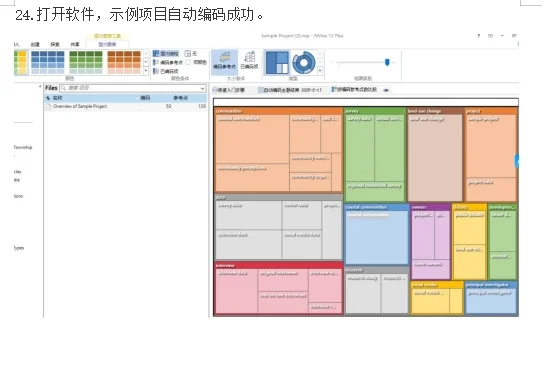Open the 创建 ribbon tab
Image resolution: width=550 pixels, height=385 pixels.
point(35,45)
